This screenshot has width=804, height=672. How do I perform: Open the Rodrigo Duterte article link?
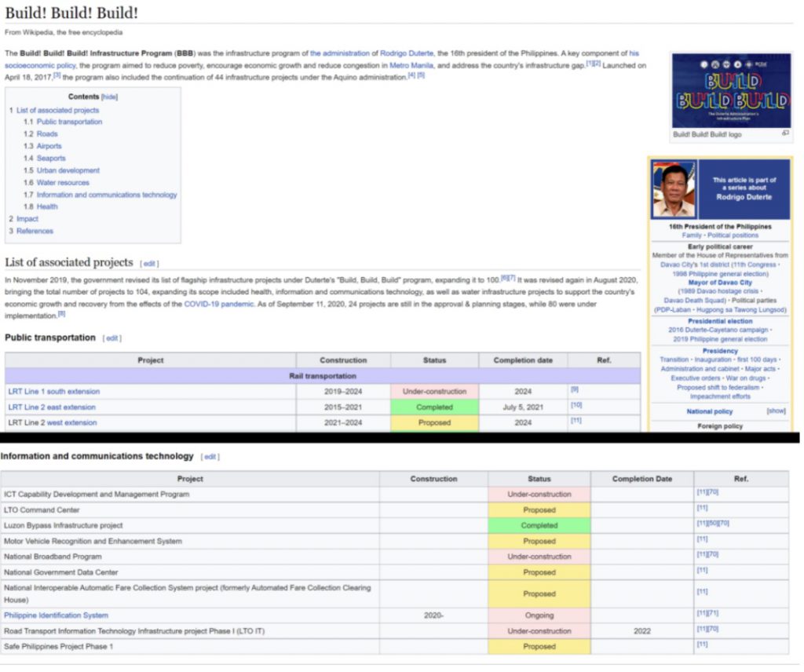pyautogui.click(x=407, y=53)
